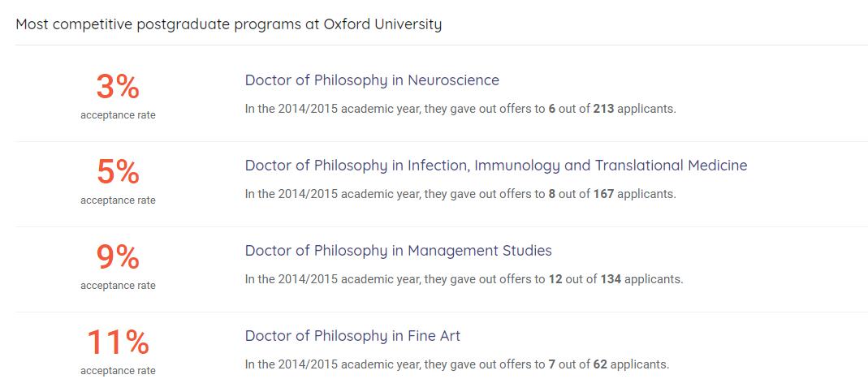Click the "acceptance rate" label under 9%
Image resolution: width=868 pixels, height=392 pixels.
pos(118,286)
